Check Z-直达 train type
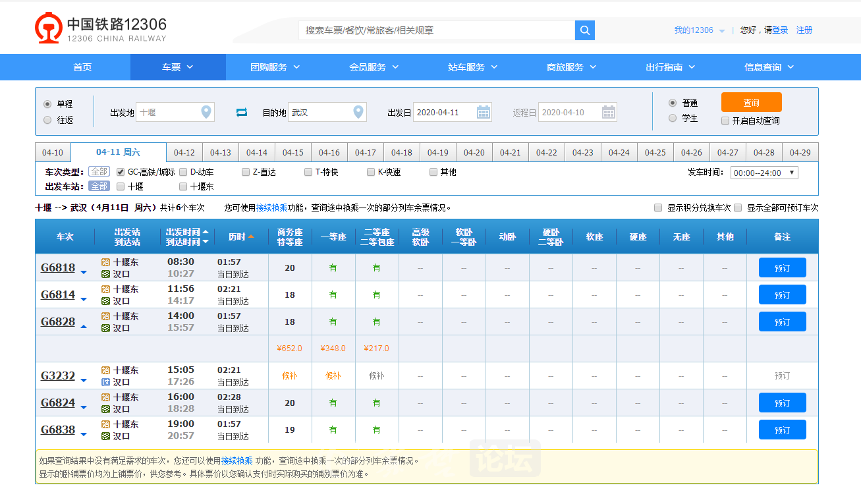The image size is (861, 504). click(246, 172)
